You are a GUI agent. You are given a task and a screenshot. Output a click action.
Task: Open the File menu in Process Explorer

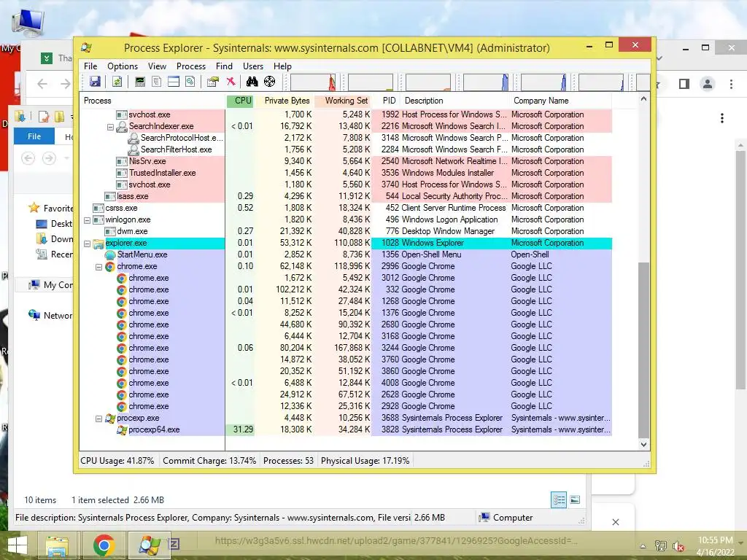90,66
